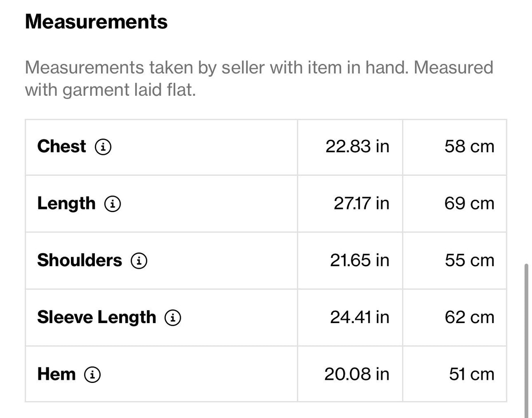Click the Chest row label
Image resolution: width=532 pixels, height=418 pixels.
pos(62,146)
